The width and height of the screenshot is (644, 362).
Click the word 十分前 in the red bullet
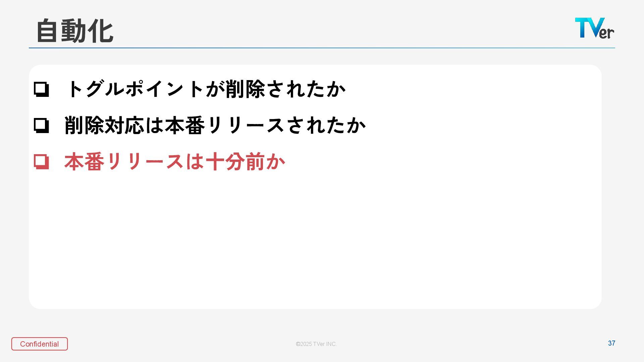click(235, 162)
